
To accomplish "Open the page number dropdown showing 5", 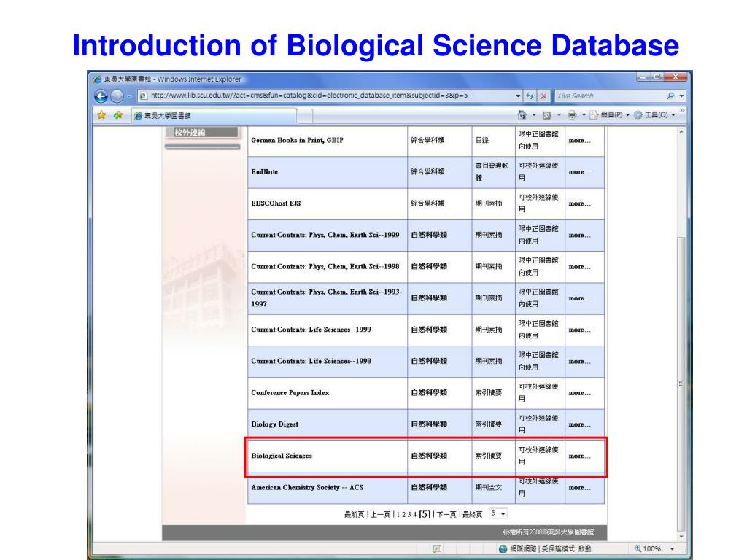I will pos(498,513).
